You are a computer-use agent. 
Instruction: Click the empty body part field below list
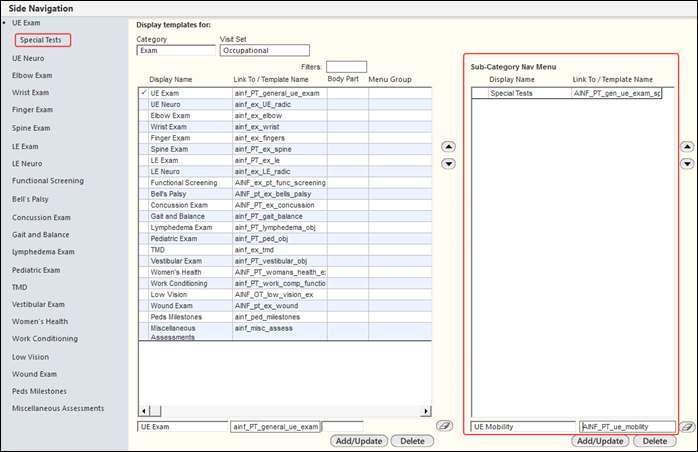pyautogui.click(x=342, y=427)
